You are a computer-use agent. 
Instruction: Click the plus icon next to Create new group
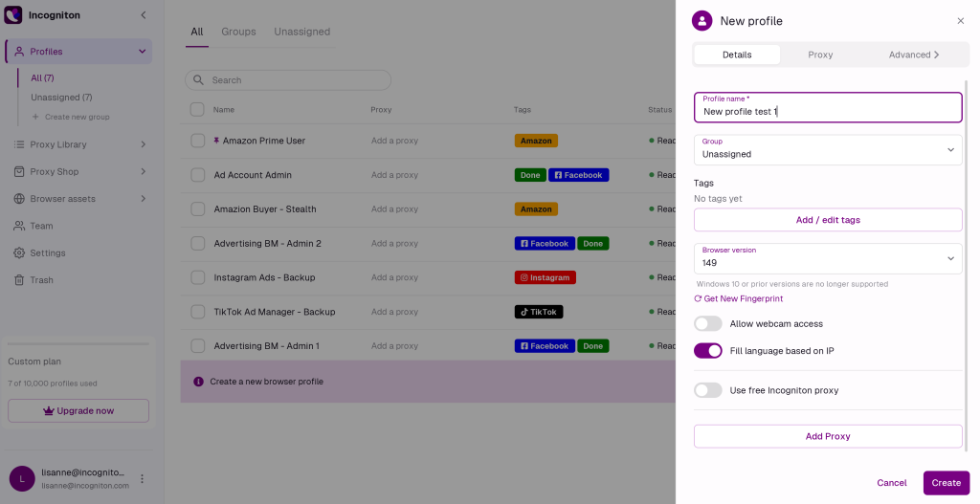(x=35, y=117)
